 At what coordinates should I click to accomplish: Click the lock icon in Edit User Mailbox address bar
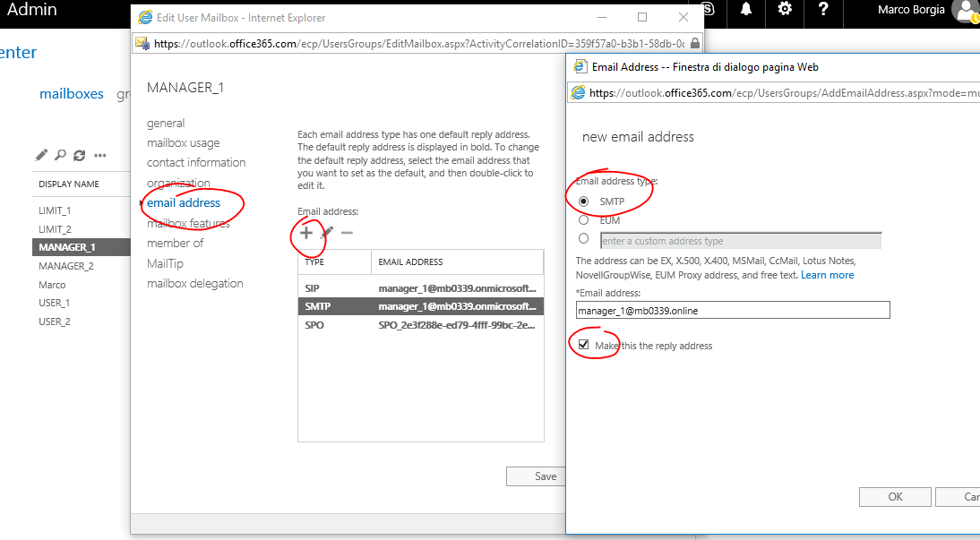point(694,44)
